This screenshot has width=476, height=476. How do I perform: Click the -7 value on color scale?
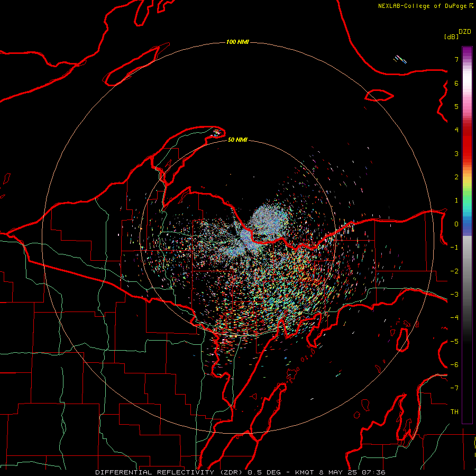[454, 388]
